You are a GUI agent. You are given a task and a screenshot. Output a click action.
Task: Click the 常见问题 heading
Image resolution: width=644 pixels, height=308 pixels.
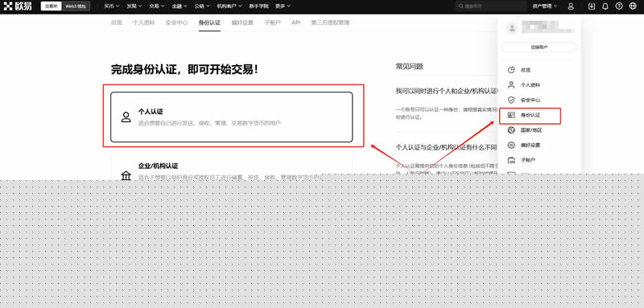[x=410, y=67]
